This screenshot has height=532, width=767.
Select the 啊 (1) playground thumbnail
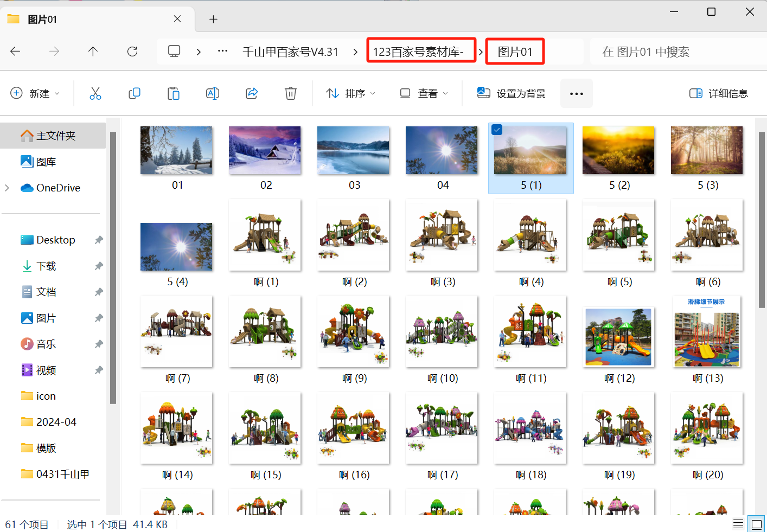click(x=265, y=235)
